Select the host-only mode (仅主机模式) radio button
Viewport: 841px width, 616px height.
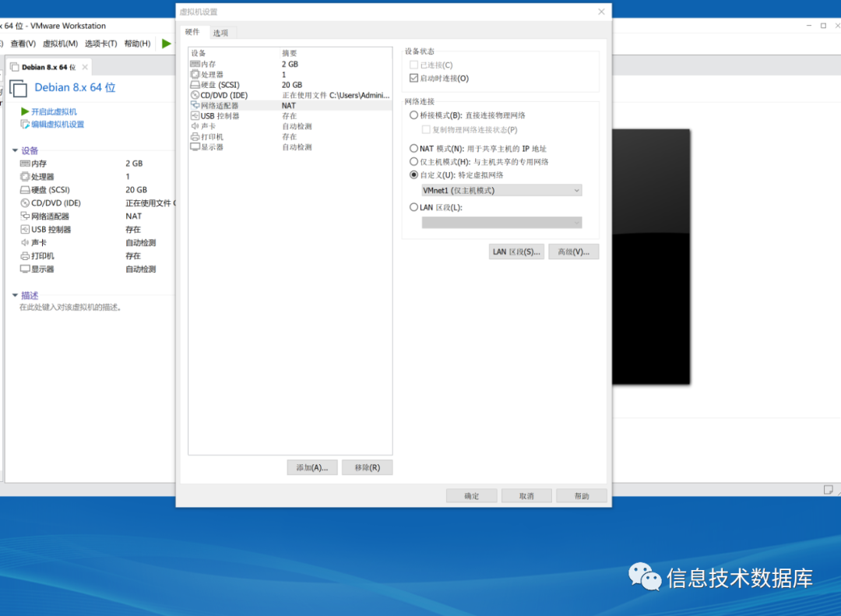pyautogui.click(x=413, y=161)
